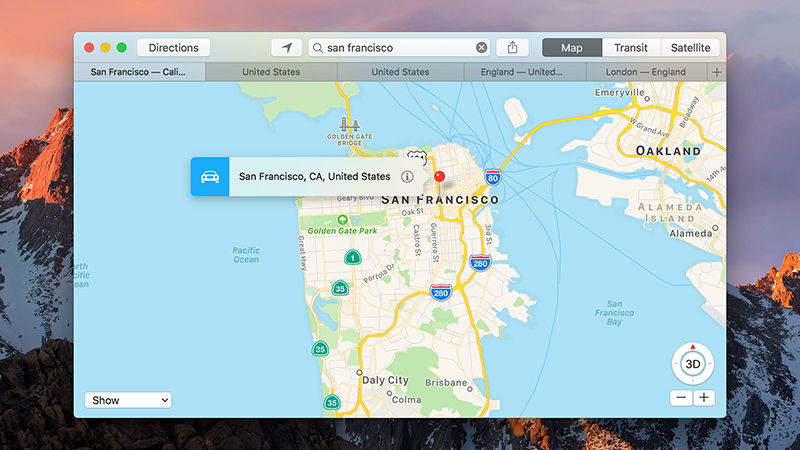800x450 pixels.
Task: Click the red map pin
Action: pos(439,177)
